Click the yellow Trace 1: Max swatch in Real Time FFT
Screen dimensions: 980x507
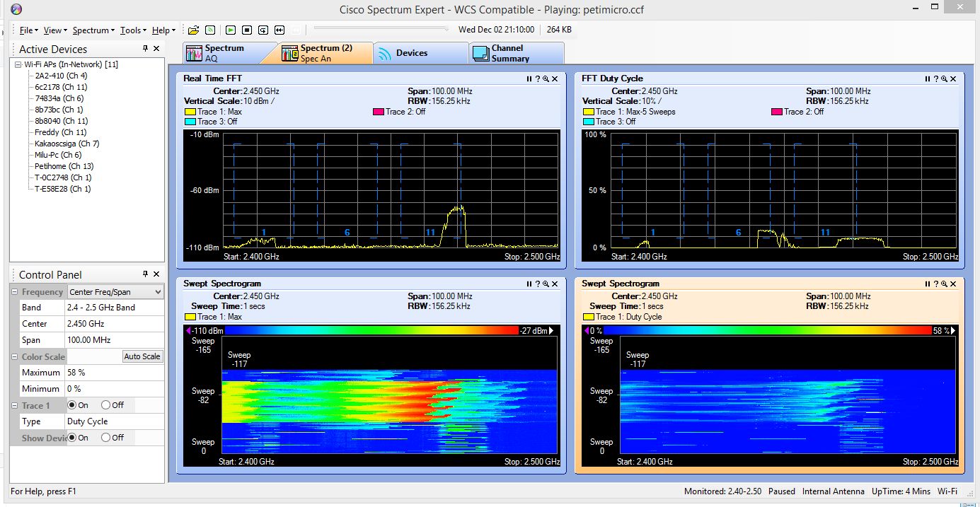coord(190,112)
